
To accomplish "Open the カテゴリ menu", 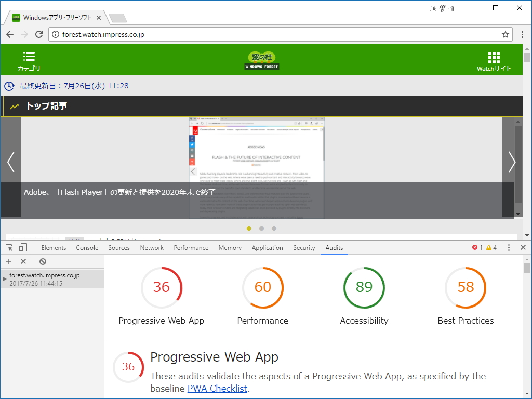I will coord(29,59).
